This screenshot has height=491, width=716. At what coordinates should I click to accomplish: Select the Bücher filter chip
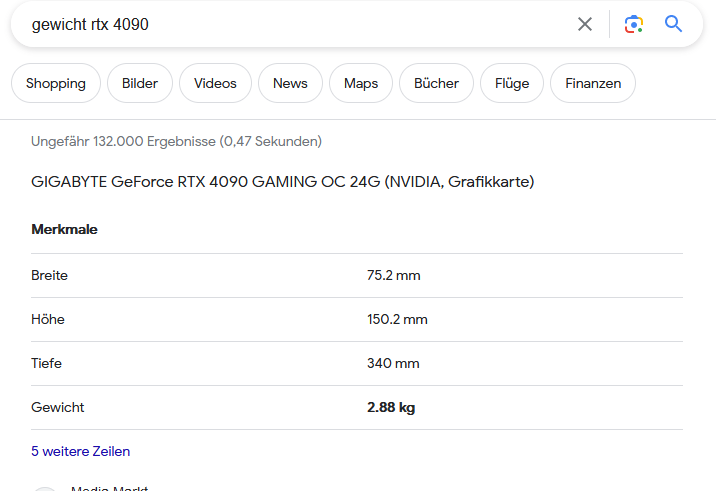coord(436,83)
